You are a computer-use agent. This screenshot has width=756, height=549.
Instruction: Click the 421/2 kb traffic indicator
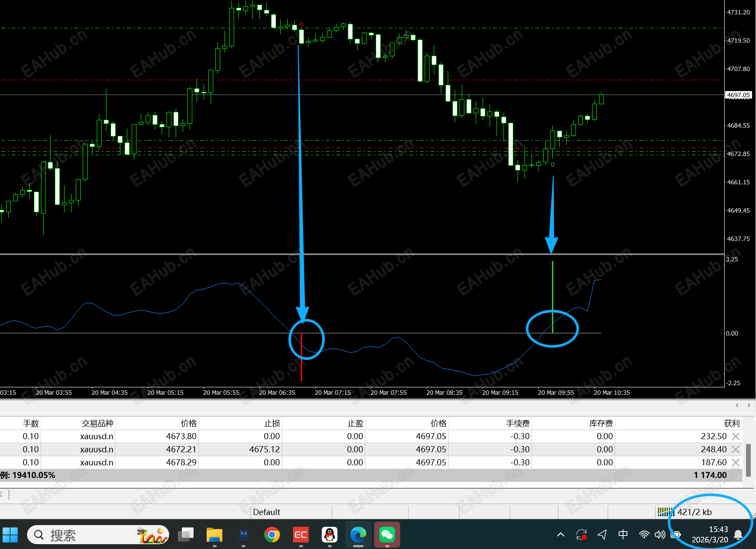point(695,512)
